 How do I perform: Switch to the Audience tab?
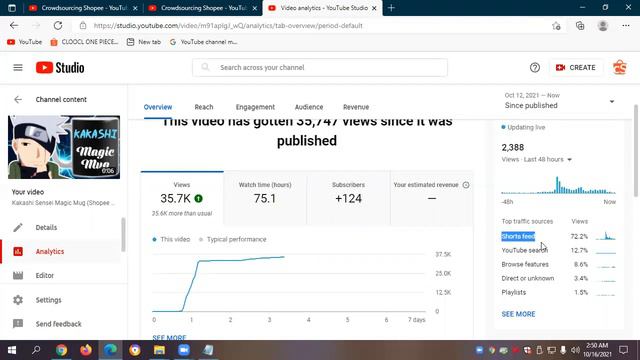309,107
